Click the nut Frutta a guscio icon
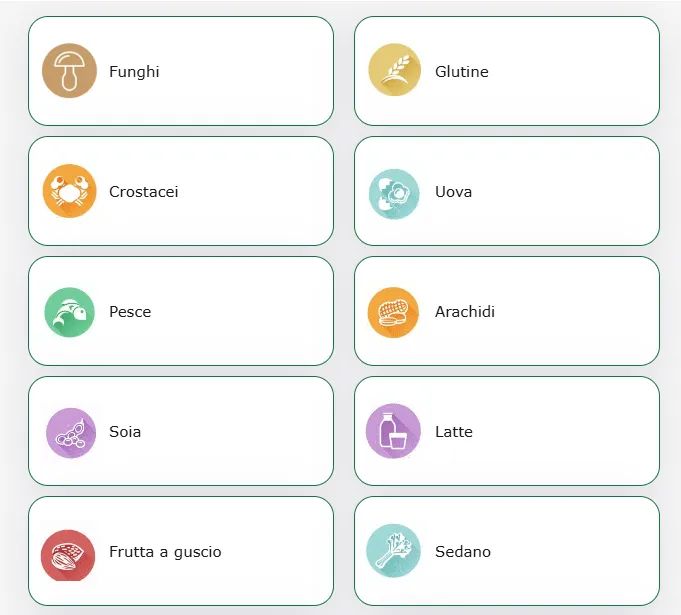 (68, 554)
